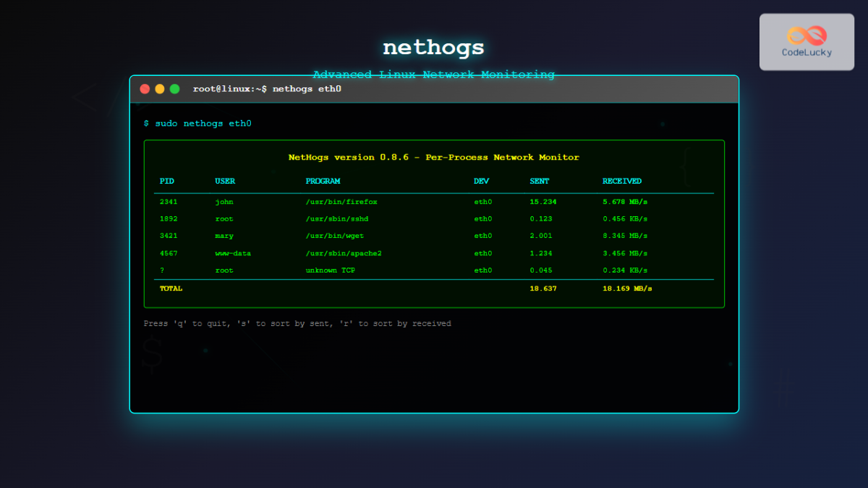This screenshot has width=868, height=488.
Task: Click the sudo nethogs eth0 command line
Action: (197, 123)
